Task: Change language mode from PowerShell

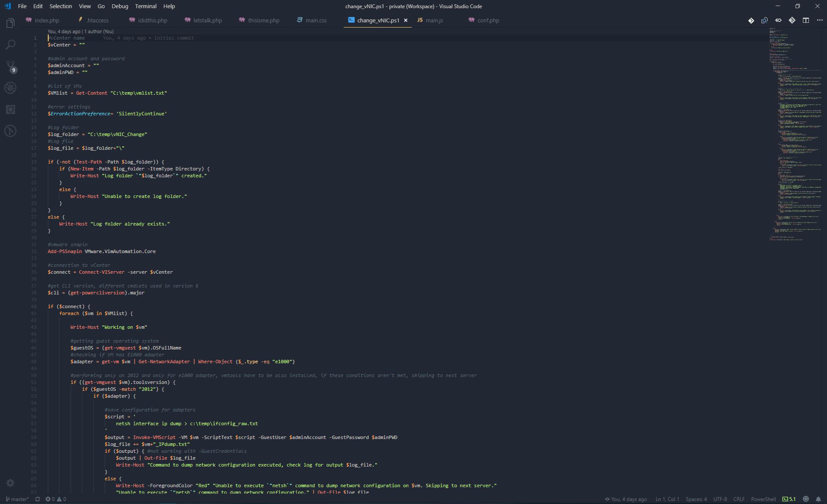Action: [x=763, y=499]
